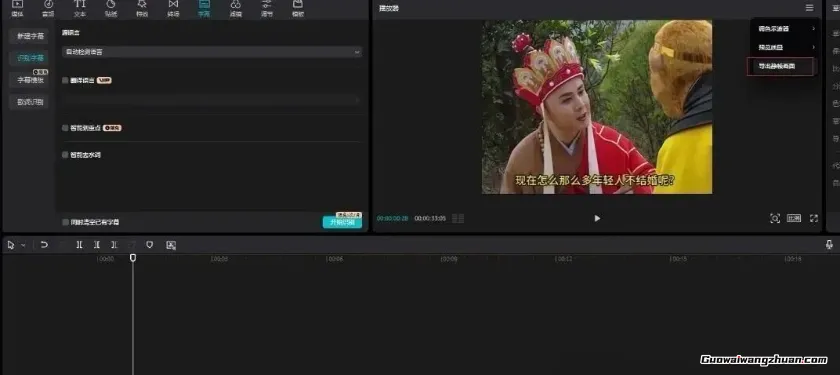
Task: Enable the 翻译语言 VIP checkbox
Action: pyautogui.click(x=65, y=80)
